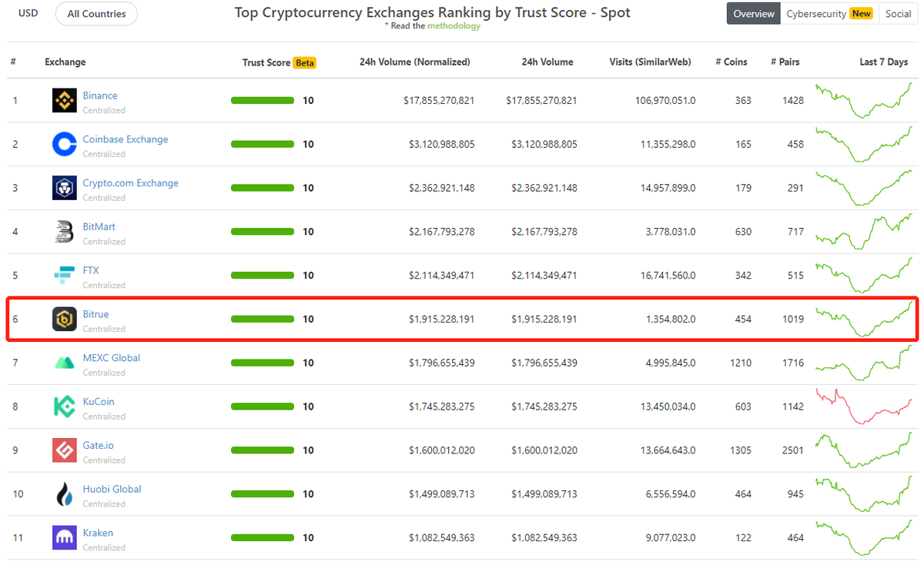Click Binance's green trust score bar
The image size is (924, 562).
263,101
